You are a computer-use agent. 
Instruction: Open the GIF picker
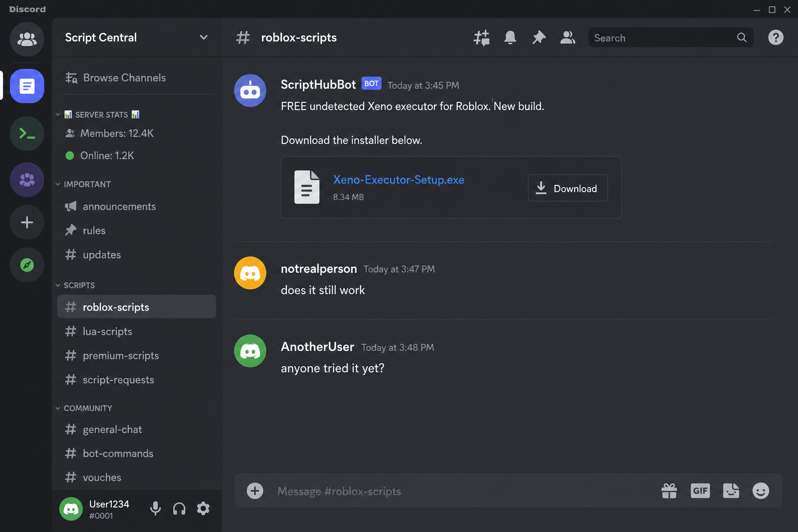click(x=700, y=490)
